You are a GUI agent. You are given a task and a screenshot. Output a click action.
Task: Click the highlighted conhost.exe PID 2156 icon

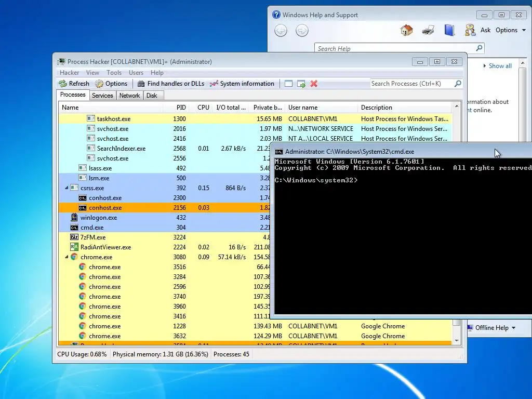pos(83,208)
